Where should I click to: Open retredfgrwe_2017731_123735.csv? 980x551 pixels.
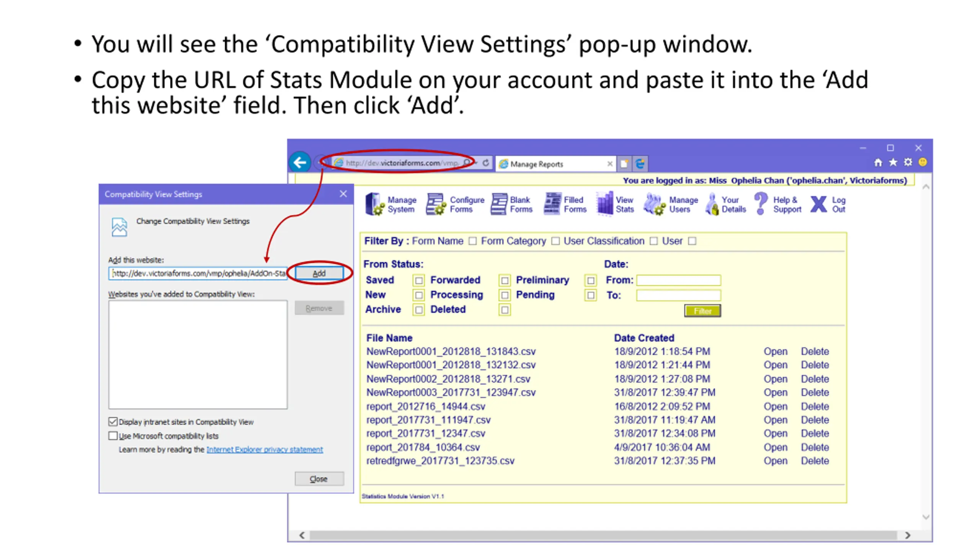[x=775, y=461]
